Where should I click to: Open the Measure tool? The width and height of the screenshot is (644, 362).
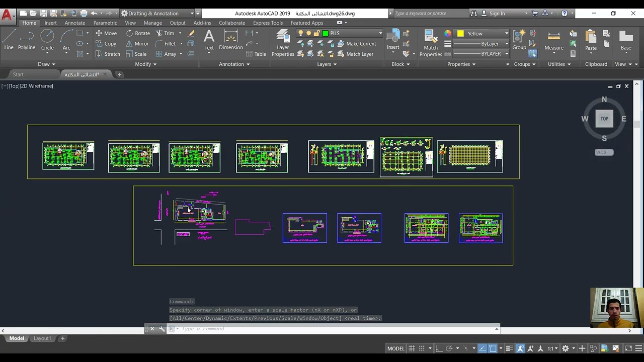tap(554, 41)
